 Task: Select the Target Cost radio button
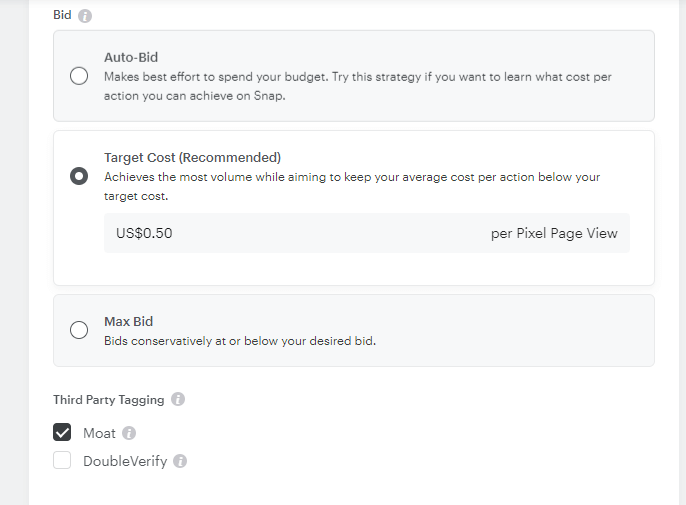coord(79,176)
